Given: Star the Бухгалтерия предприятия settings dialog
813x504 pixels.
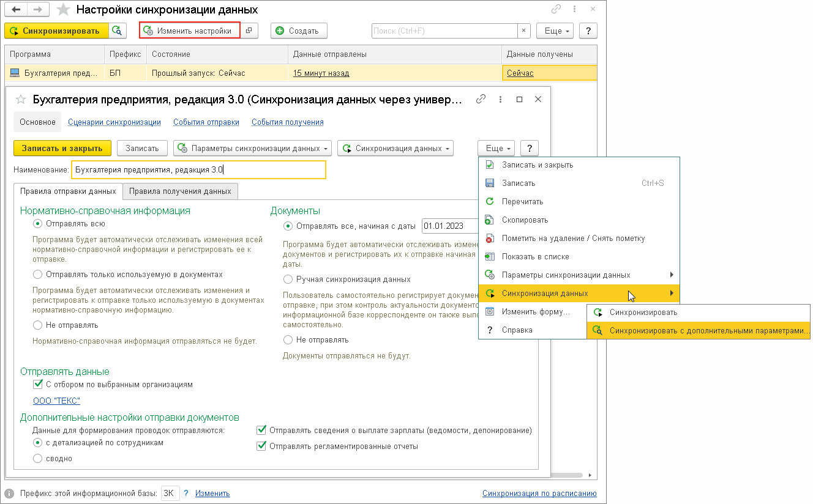Looking at the screenshot, I should (21, 99).
